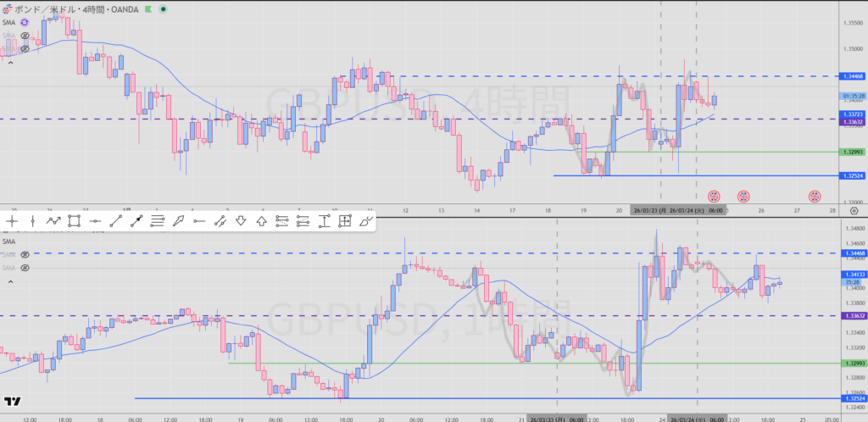The width and height of the screenshot is (868, 422).
Task: Pick the down arrow marker tool
Action: tap(241, 221)
